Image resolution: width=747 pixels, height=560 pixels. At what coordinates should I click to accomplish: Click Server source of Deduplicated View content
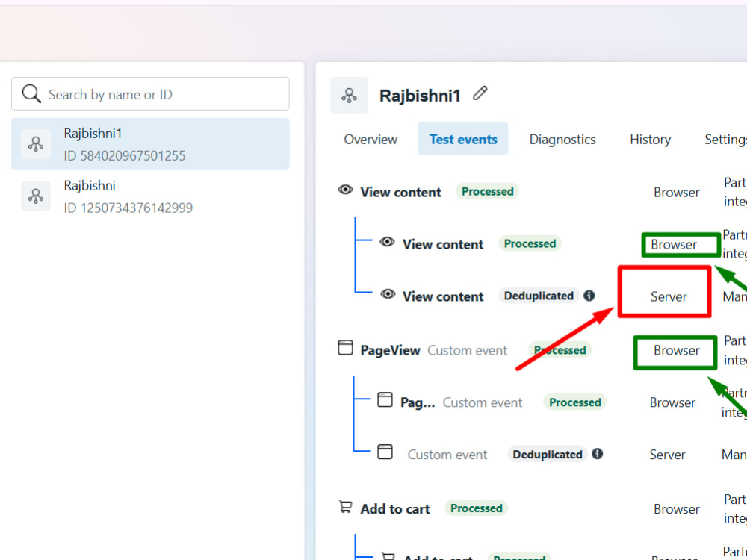pyautogui.click(x=669, y=296)
